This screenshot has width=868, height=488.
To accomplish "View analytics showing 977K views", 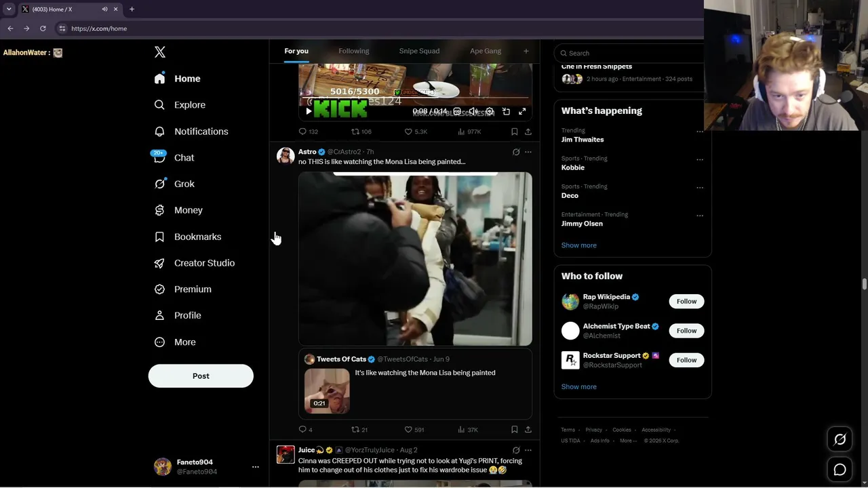I will [x=470, y=131].
